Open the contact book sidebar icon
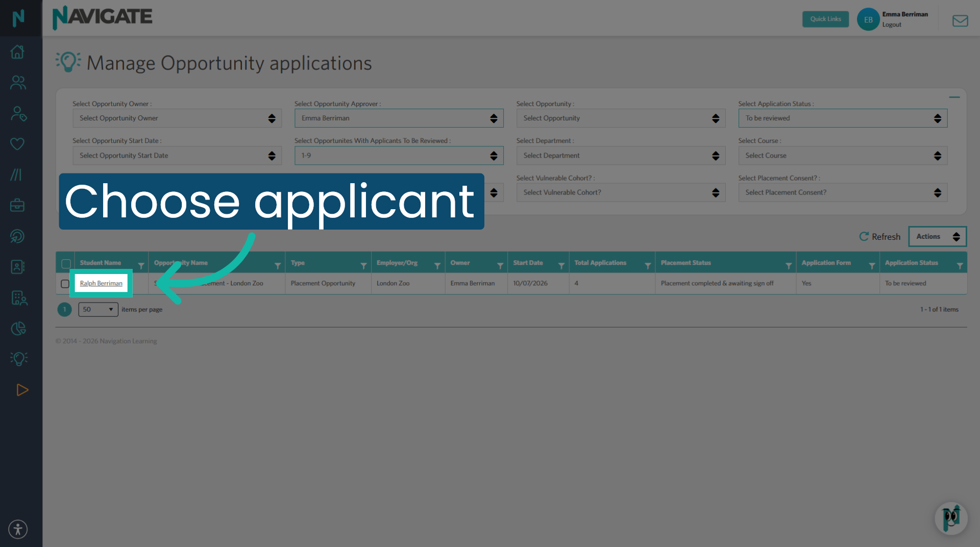This screenshot has height=547, width=980. point(17,267)
